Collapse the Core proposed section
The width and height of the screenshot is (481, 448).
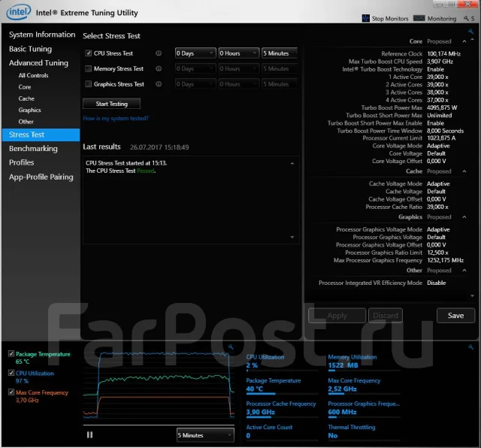coord(464,41)
